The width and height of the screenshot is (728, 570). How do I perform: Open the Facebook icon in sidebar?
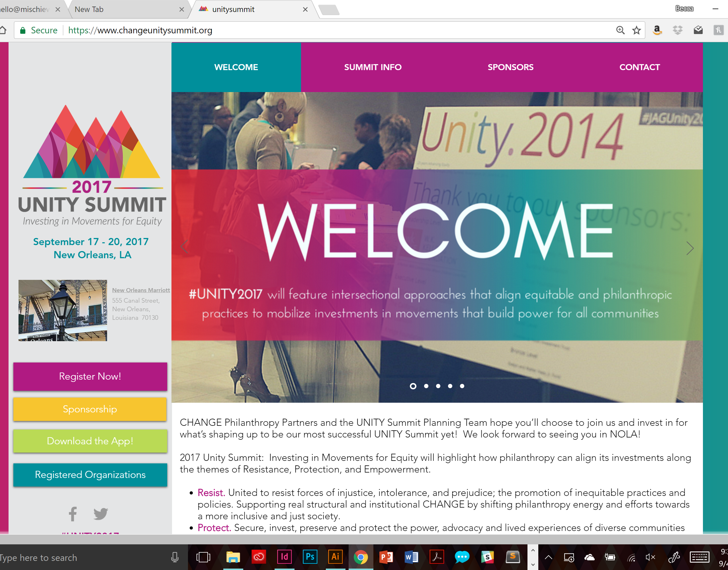click(73, 514)
